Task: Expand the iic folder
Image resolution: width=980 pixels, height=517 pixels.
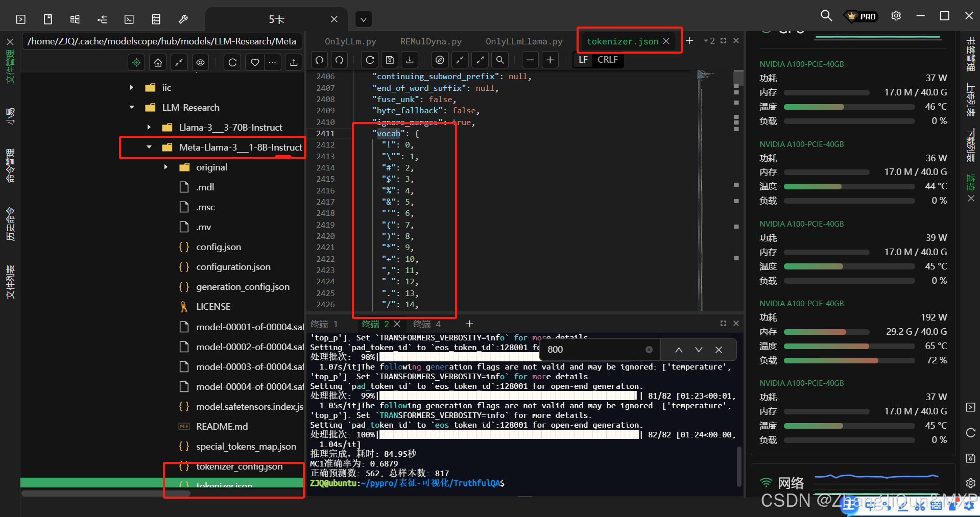Action: click(x=132, y=87)
